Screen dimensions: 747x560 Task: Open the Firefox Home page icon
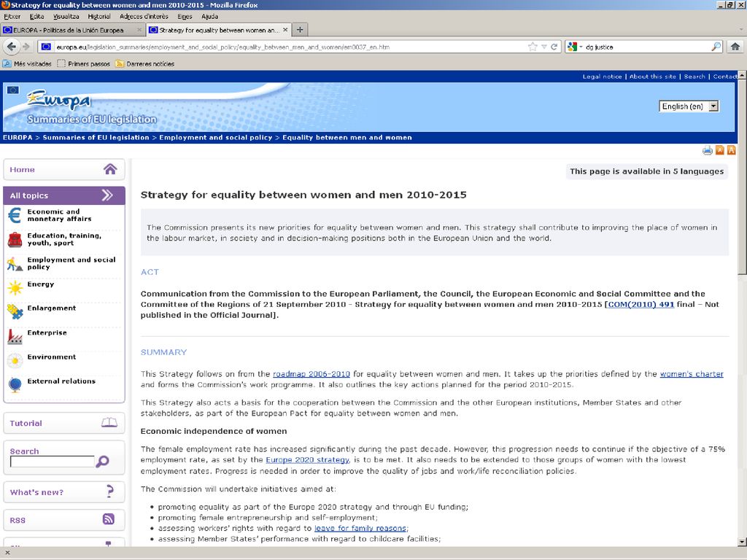[735, 46]
